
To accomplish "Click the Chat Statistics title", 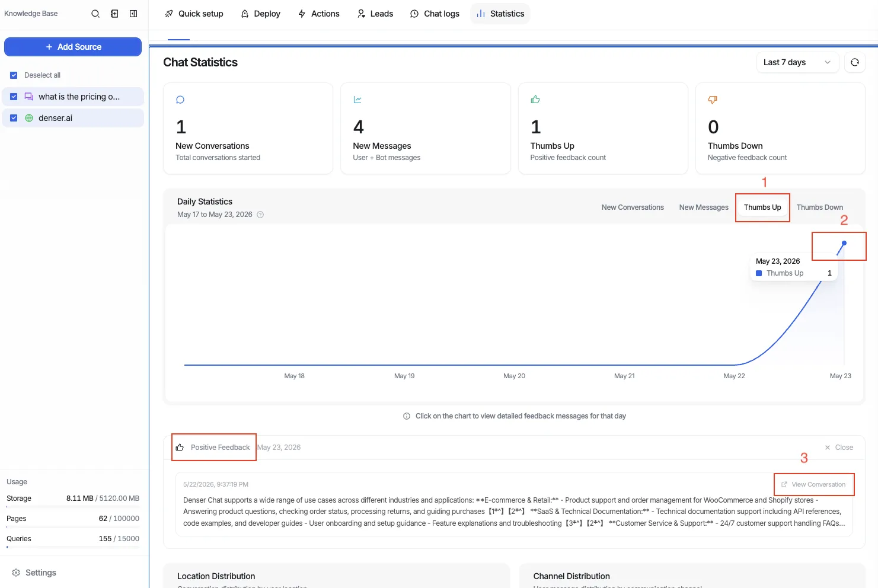I will click(x=200, y=62).
